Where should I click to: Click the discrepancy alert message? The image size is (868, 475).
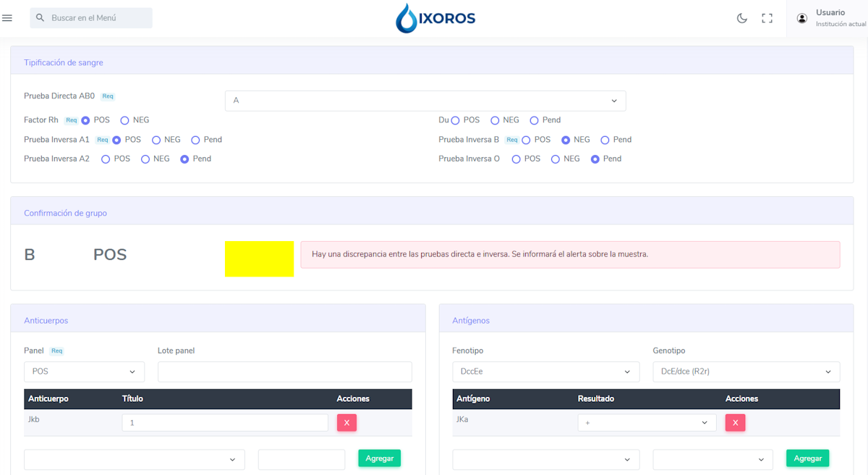tap(571, 255)
